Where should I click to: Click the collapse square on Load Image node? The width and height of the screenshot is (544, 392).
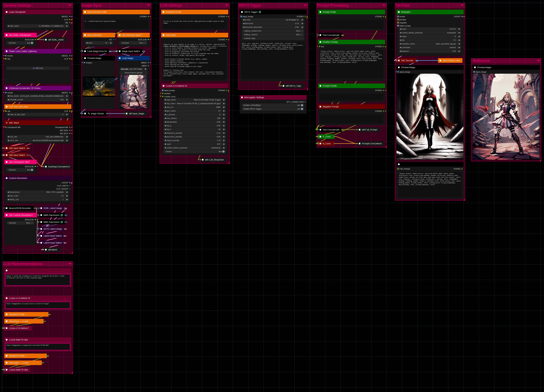coord(120,58)
